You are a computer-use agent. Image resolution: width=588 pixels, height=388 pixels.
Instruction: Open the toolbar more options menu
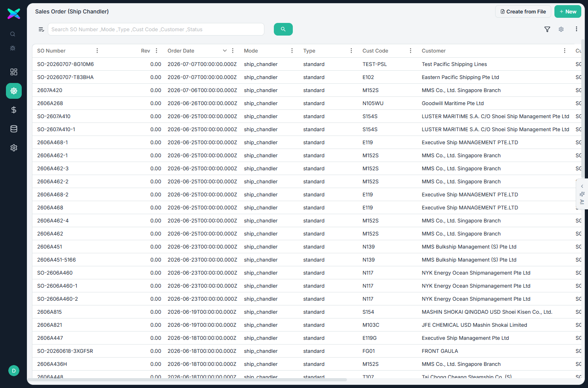pyautogui.click(x=577, y=29)
